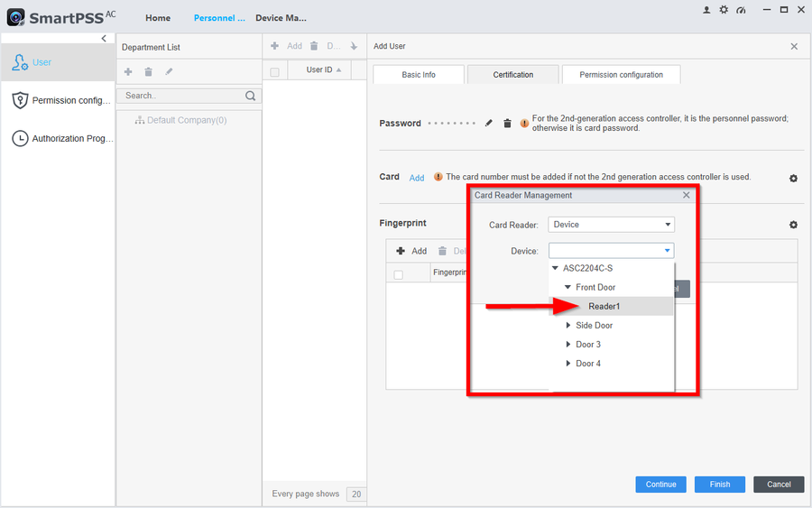This screenshot has width=812, height=508.
Task: Switch to the Basic Info tab
Action: click(419, 75)
